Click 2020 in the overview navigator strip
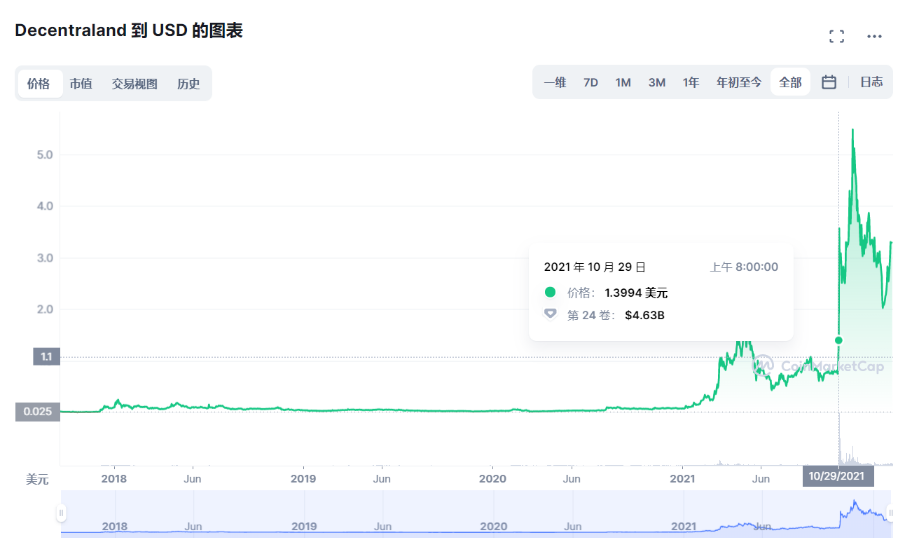This screenshot has height=558, width=921. (493, 526)
